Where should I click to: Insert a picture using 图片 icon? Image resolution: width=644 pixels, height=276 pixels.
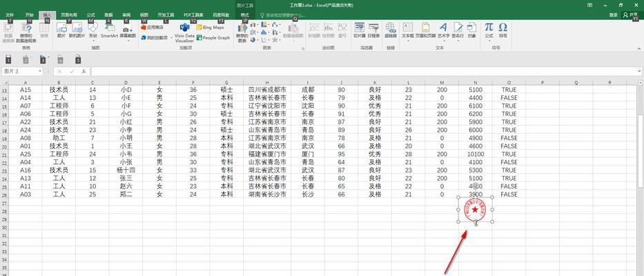click(x=61, y=29)
